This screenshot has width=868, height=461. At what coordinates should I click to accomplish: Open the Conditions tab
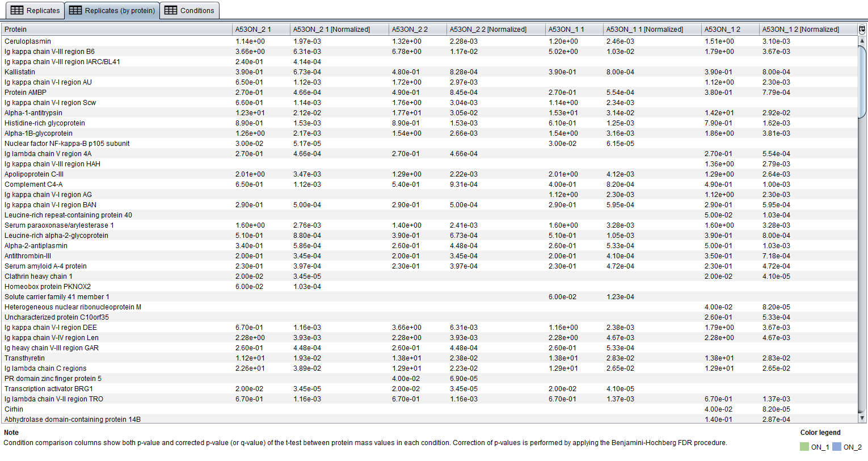pyautogui.click(x=189, y=10)
